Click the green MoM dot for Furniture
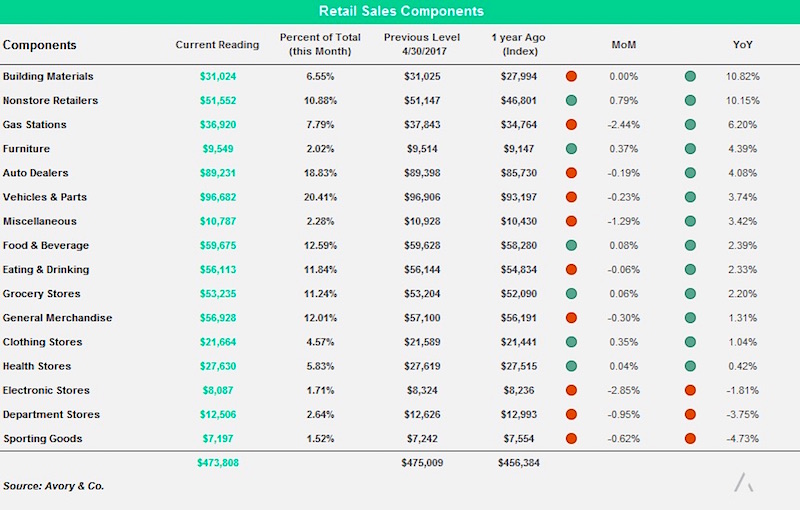This screenshot has width=800, height=510. [x=571, y=149]
